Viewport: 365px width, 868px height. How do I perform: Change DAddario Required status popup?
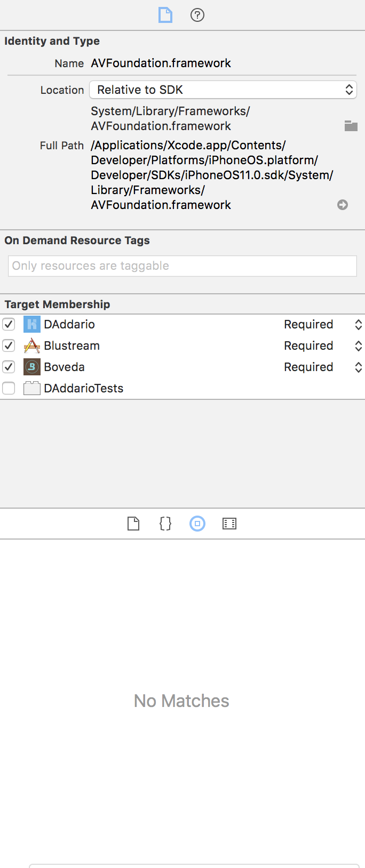pyautogui.click(x=323, y=324)
